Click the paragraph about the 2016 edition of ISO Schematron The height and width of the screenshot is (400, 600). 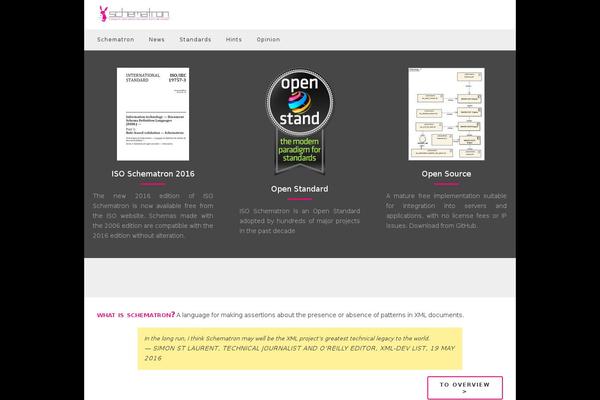point(153,216)
